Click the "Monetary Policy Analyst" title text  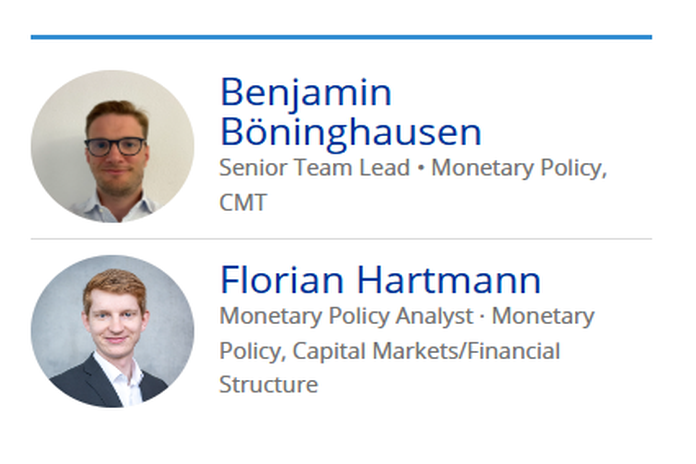[346, 317]
